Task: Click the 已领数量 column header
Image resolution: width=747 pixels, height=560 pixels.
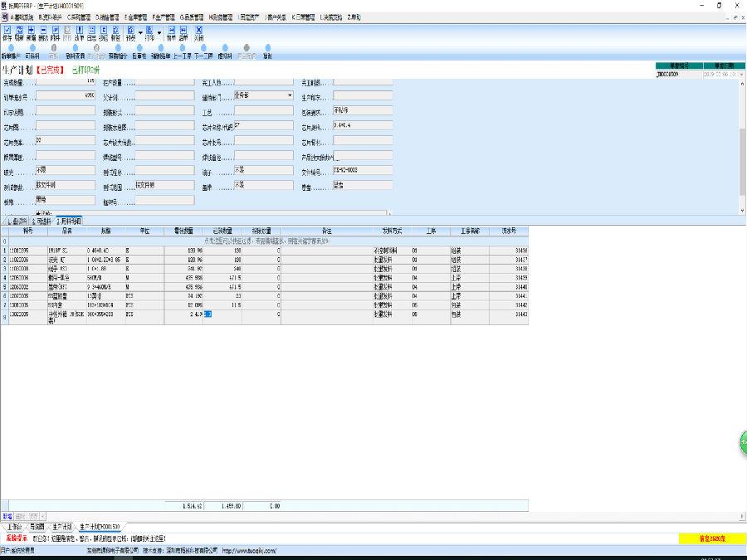Action: tap(222, 231)
